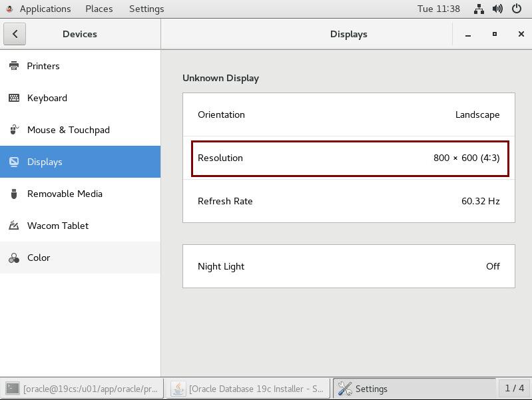Click the volume speaker icon
This screenshot has height=400, width=532.
coord(497,9)
